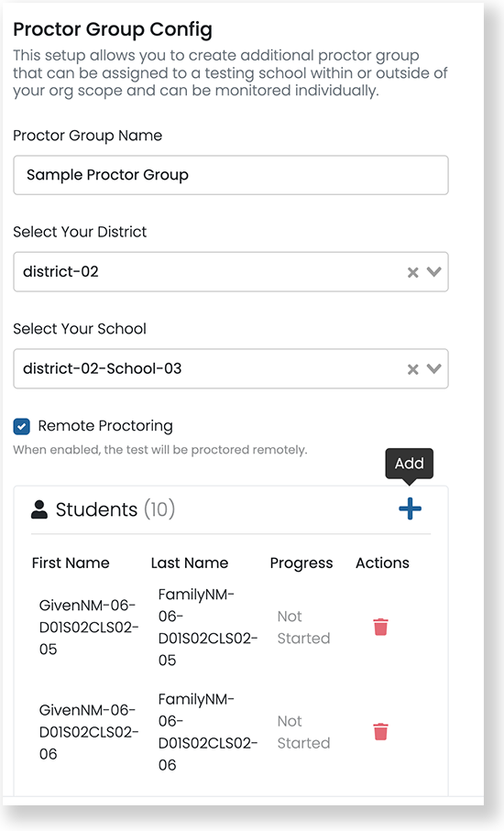Click Not Started status for student 06

pos(303,732)
